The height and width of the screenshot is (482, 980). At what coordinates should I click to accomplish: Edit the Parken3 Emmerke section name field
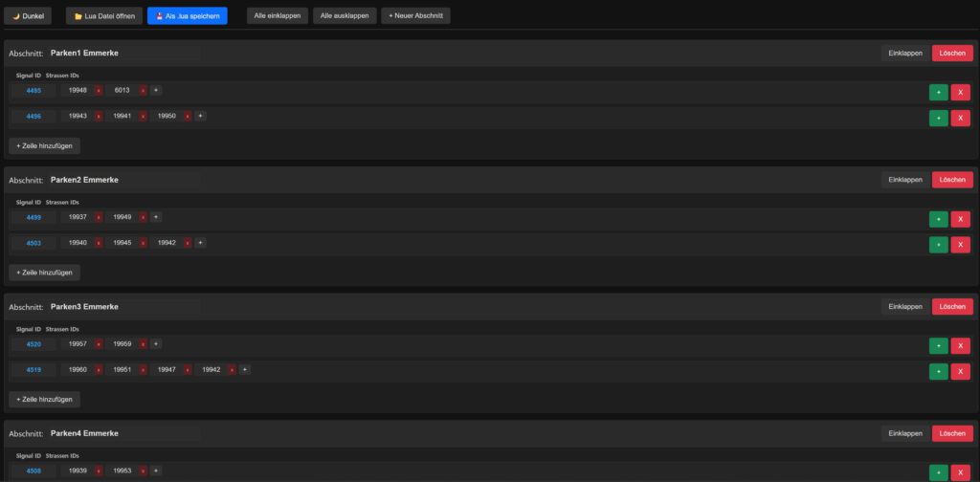click(124, 307)
